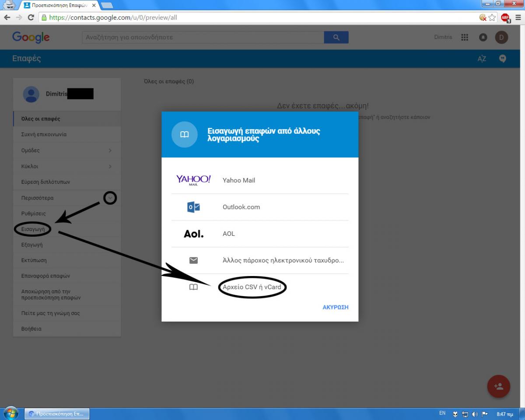The height and width of the screenshot is (420, 525).
Task: Click the book icon beside CSV or vCard
Action: pos(193,287)
